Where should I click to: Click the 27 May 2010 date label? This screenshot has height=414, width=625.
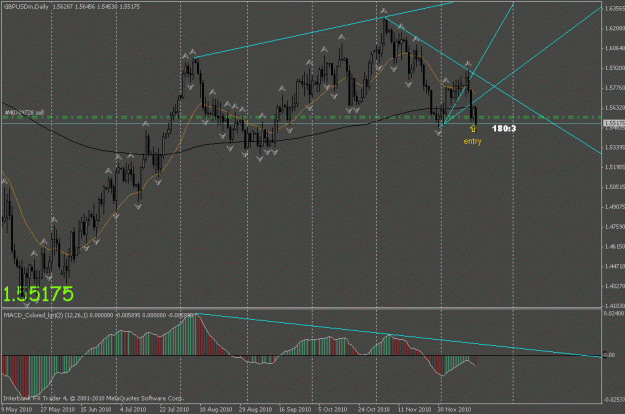click(57, 410)
